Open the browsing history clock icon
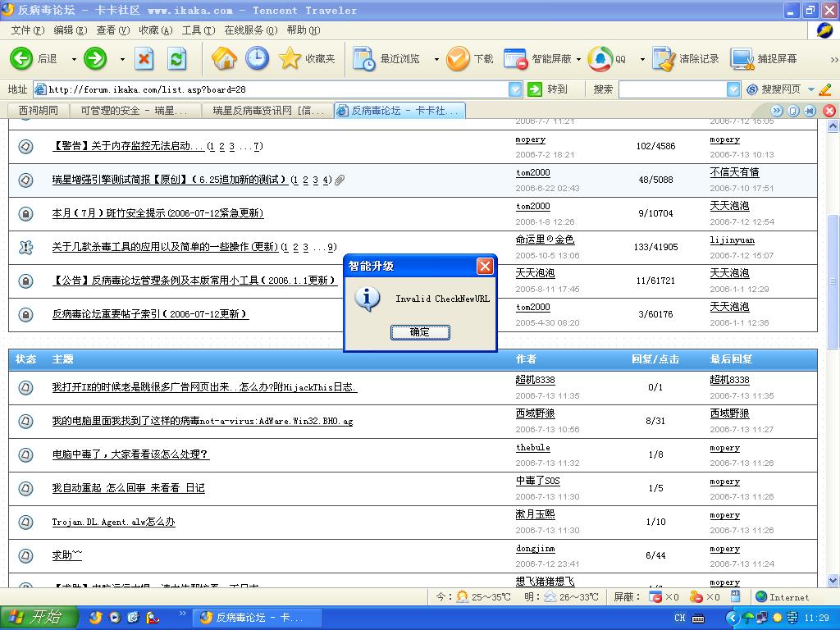This screenshot has width=840, height=630. [257, 58]
